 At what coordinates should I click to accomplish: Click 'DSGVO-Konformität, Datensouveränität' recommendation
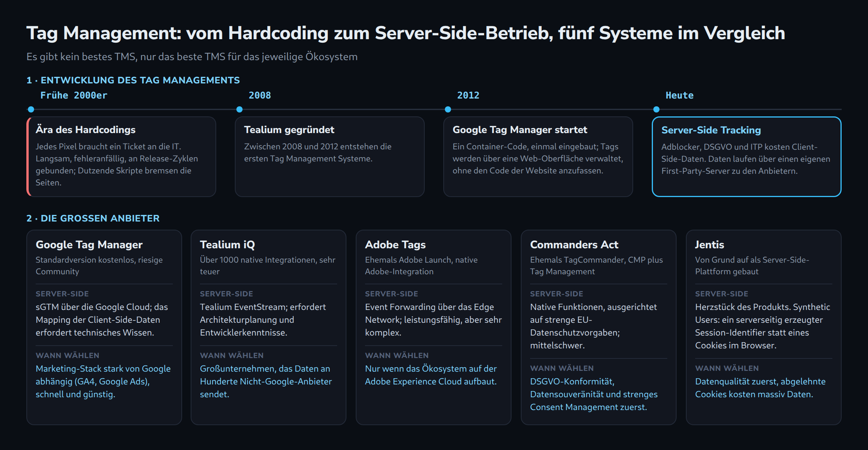click(x=594, y=394)
